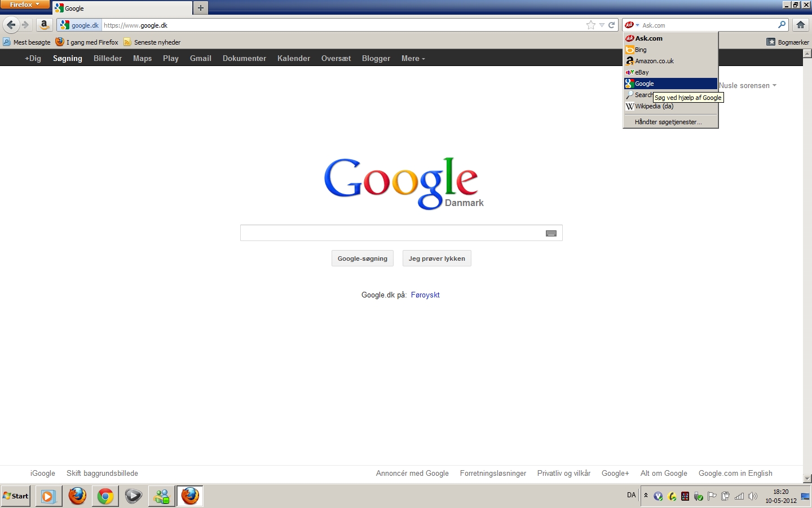812x508 pixels.
Task: Open Nusle sorensen account dropdown
Action: (748, 86)
